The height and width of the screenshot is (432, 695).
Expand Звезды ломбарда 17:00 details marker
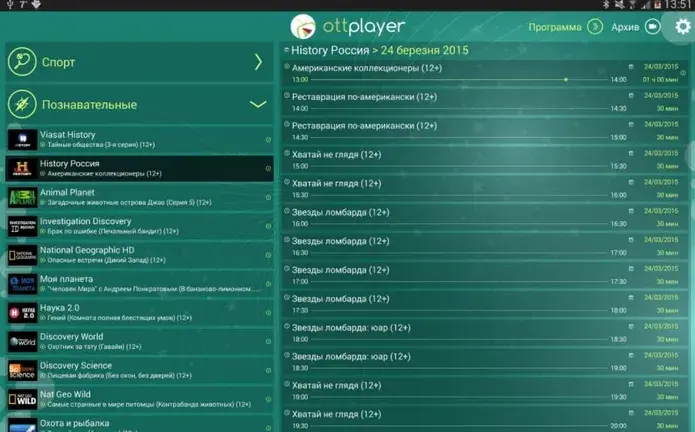point(287,269)
